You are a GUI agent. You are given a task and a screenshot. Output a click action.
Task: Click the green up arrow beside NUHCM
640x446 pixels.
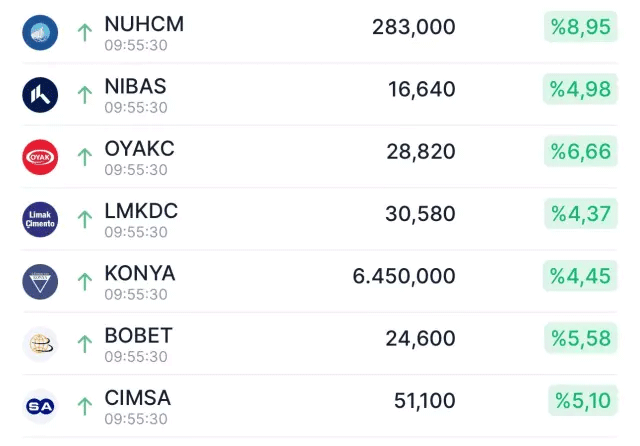coord(84,32)
